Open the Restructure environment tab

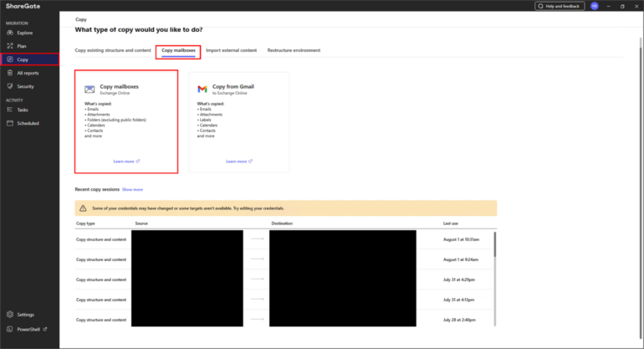(x=294, y=50)
